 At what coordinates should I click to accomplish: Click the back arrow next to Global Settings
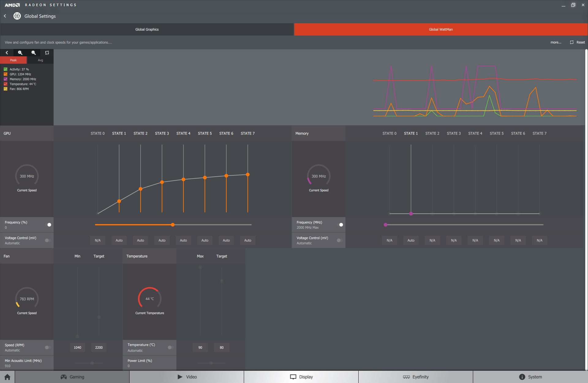5,16
